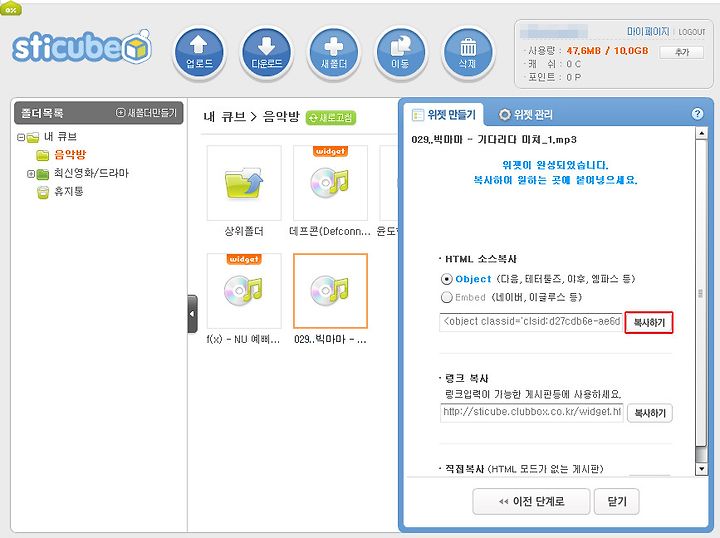Switch to the 위젯 만들기 tab
This screenshot has height=538, width=720.
[x=444, y=115]
